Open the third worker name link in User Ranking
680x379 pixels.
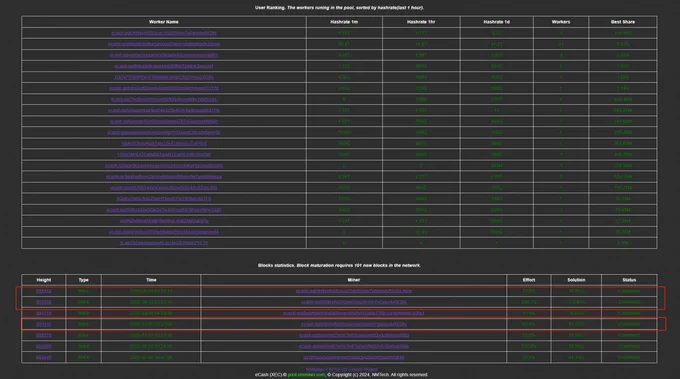pos(163,55)
